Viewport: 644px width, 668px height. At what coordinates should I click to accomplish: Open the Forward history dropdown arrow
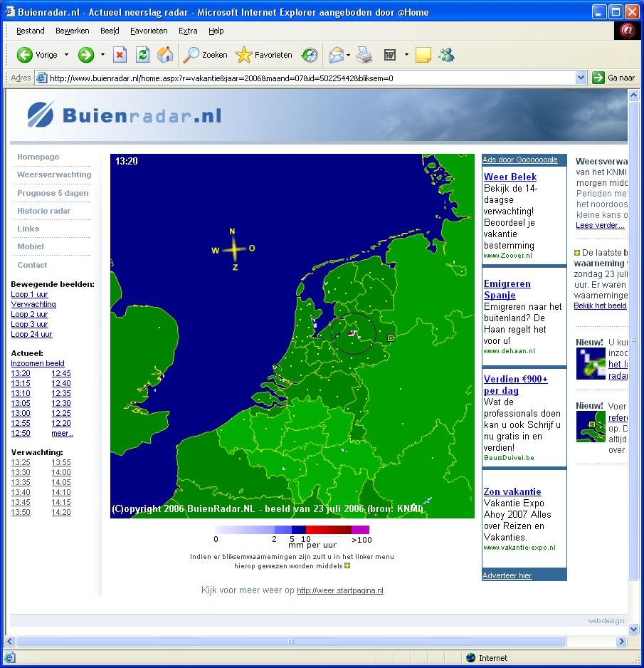coord(102,55)
